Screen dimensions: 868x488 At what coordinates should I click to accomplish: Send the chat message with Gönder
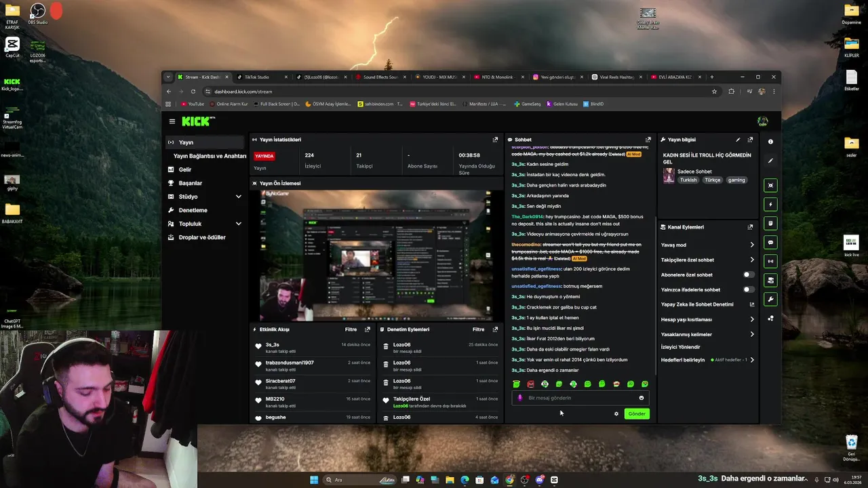tap(637, 413)
